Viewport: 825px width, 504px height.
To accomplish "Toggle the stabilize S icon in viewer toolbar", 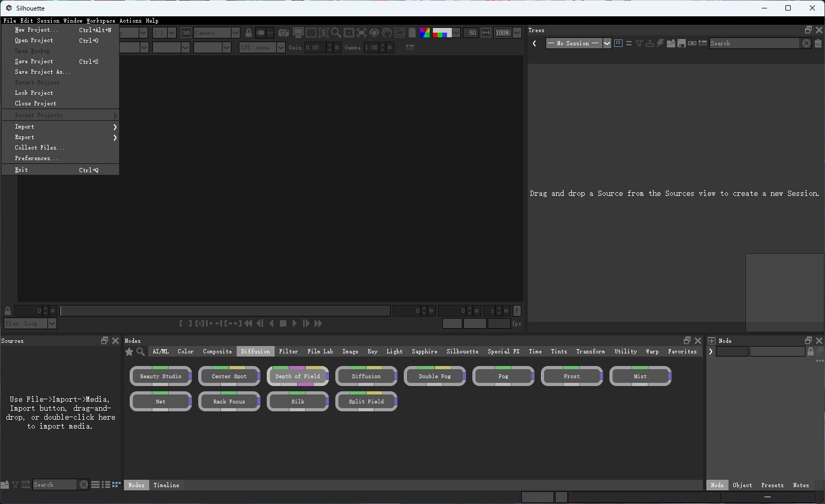I will click(323, 33).
